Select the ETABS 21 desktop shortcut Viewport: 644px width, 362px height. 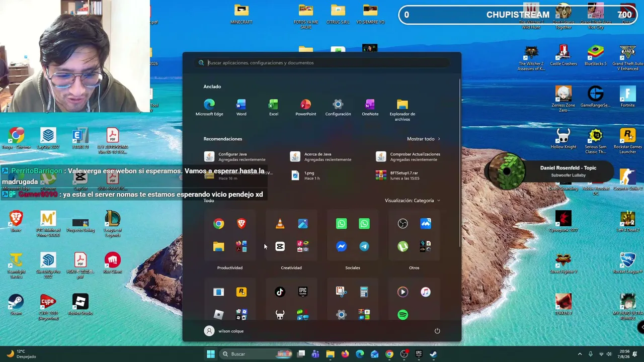tap(80, 139)
